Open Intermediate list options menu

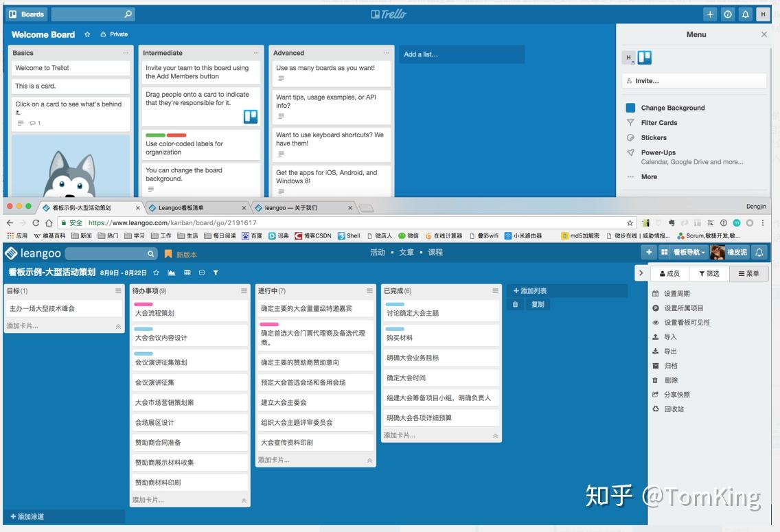tap(256, 53)
